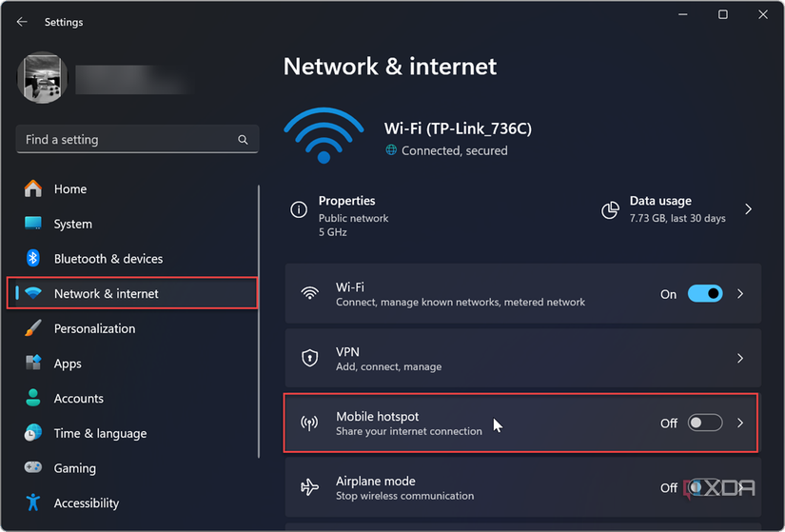Open Time & language section
The height and width of the screenshot is (532, 785).
pos(100,433)
